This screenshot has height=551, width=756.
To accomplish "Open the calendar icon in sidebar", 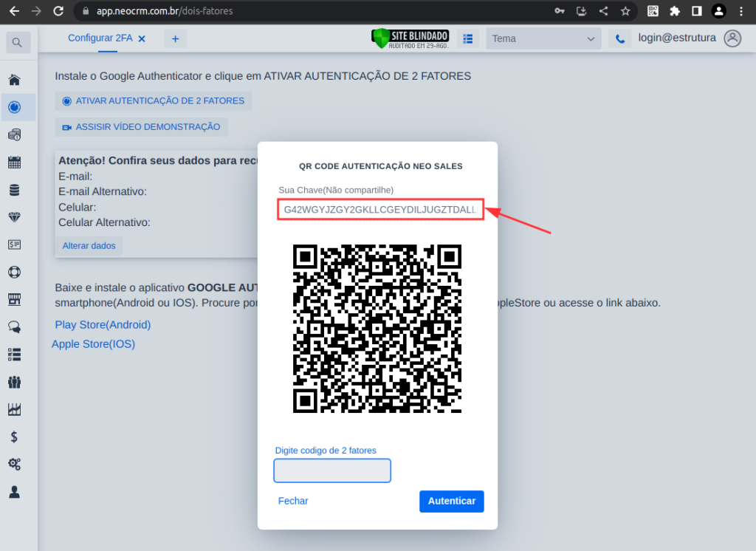I will (14, 162).
